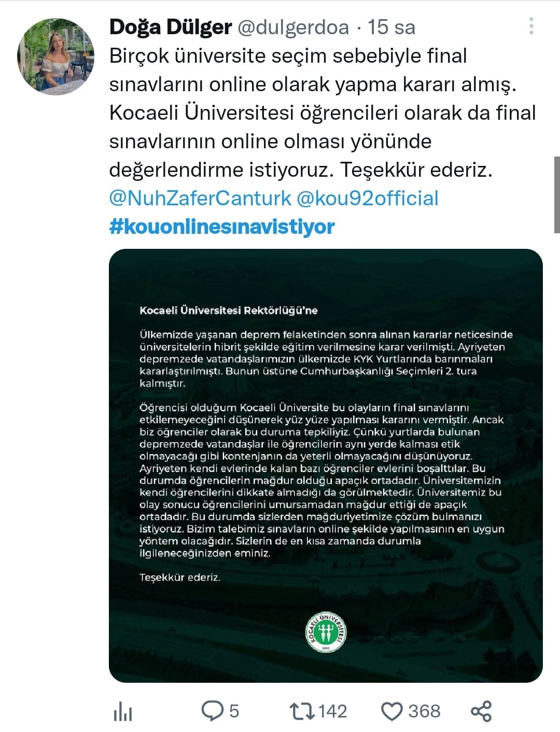Open the tweet's three-dot more options menu
560x732 pixels.
tap(531, 26)
